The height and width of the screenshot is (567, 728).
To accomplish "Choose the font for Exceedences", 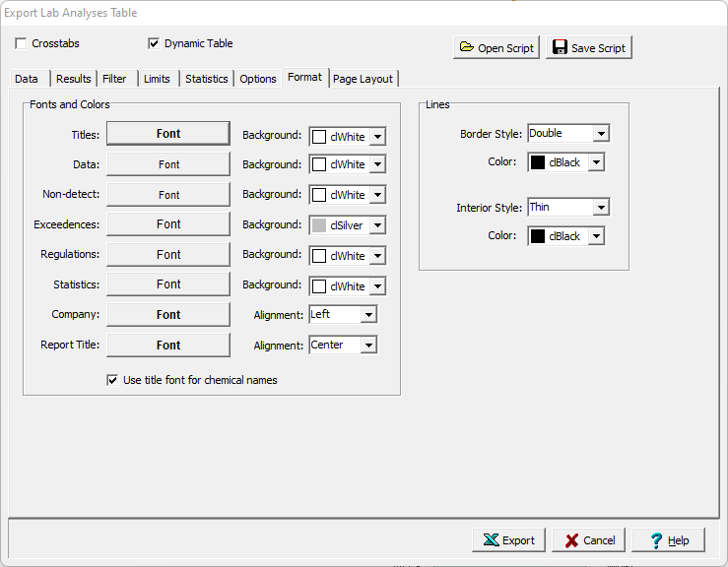I will pos(168,224).
